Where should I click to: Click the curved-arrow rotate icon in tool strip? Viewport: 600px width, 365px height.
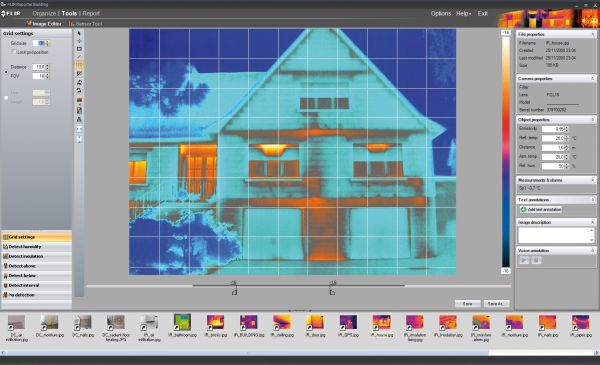pyautogui.click(x=79, y=91)
